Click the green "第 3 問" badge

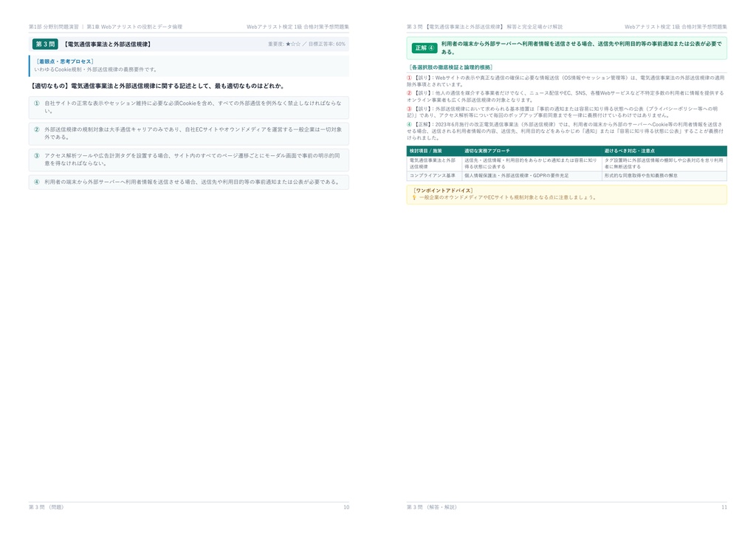pyautogui.click(x=45, y=44)
